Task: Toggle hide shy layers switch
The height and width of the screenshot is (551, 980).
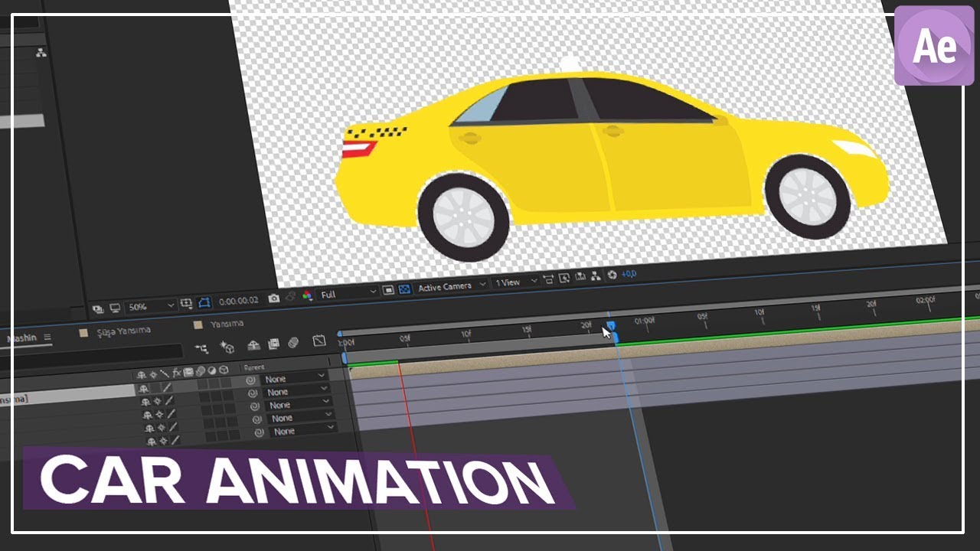Action: pos(253,345)
